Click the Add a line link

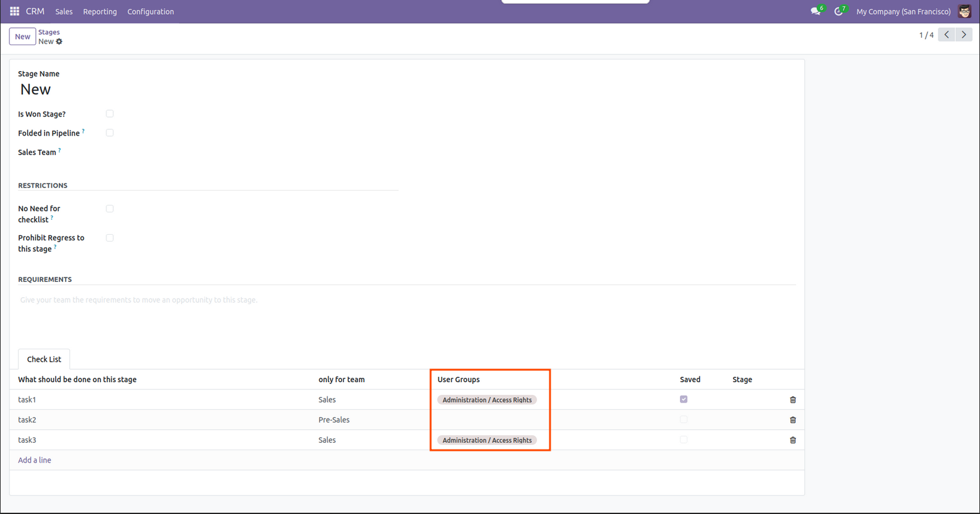click(35, 460)
